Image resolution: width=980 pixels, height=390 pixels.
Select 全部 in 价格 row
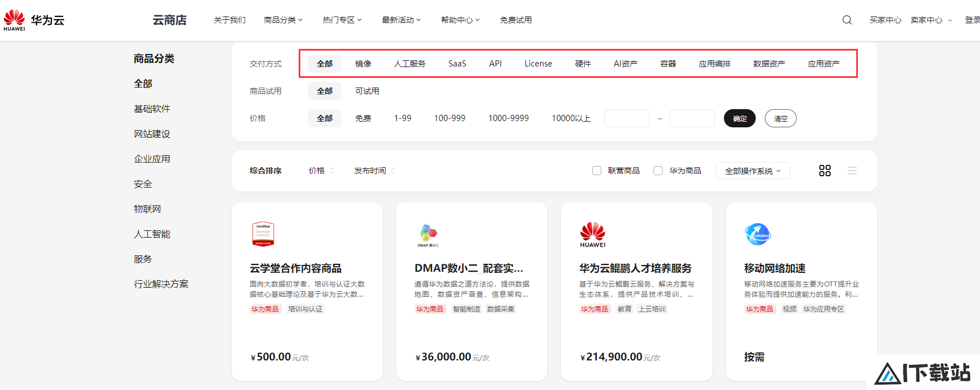325,118
